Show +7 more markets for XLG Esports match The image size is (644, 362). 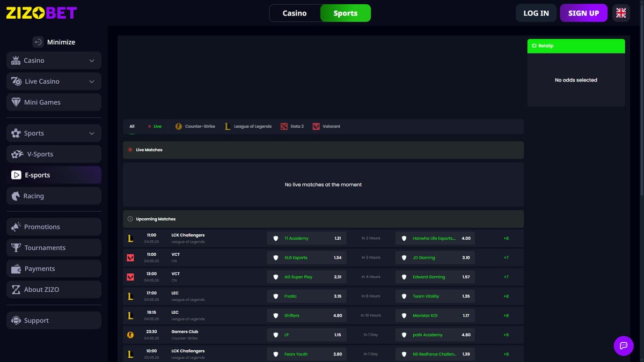(x=506, y=257)
